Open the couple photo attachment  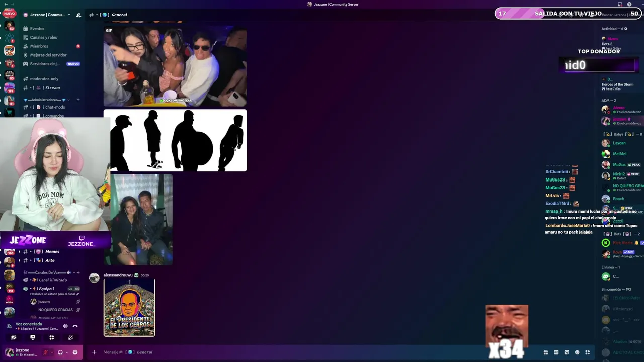[x=138, y=220]
